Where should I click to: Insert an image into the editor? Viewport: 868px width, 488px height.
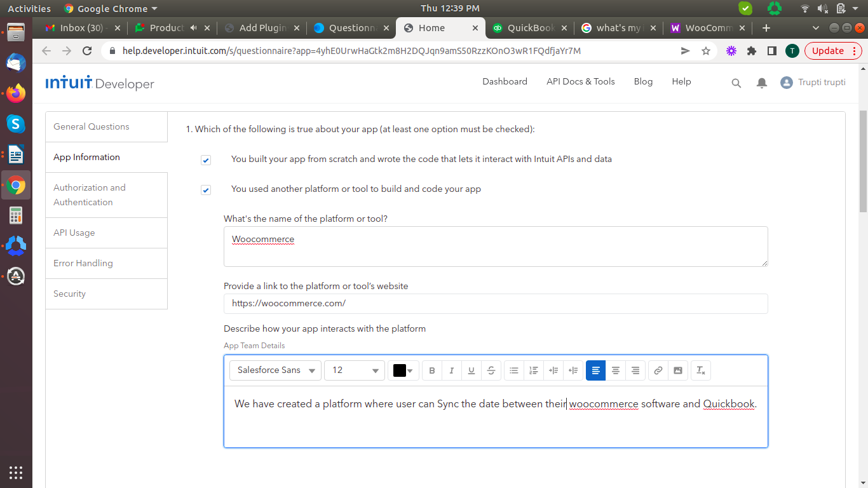tap(678, 370)
